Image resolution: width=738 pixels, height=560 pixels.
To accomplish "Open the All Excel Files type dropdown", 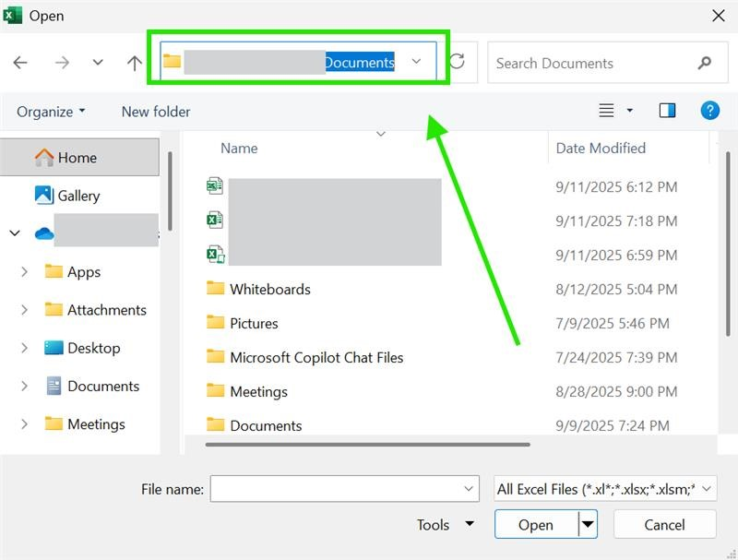I will tap(605, 489).
